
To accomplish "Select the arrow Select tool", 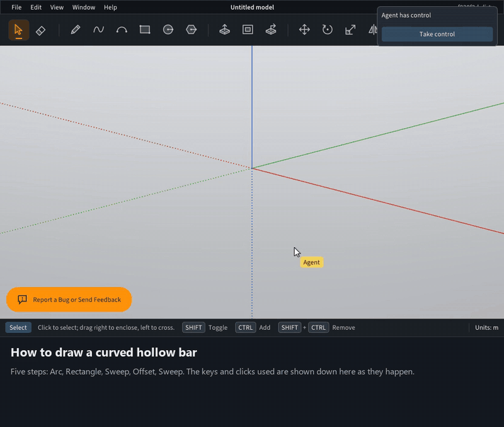I will pyautogui.click(x=19, y=30).
